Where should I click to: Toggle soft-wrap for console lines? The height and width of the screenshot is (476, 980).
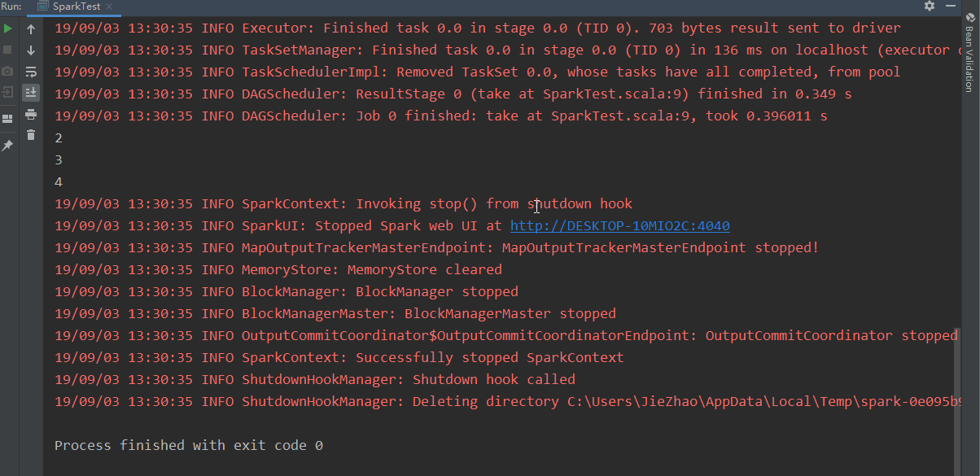pos(31,72)
